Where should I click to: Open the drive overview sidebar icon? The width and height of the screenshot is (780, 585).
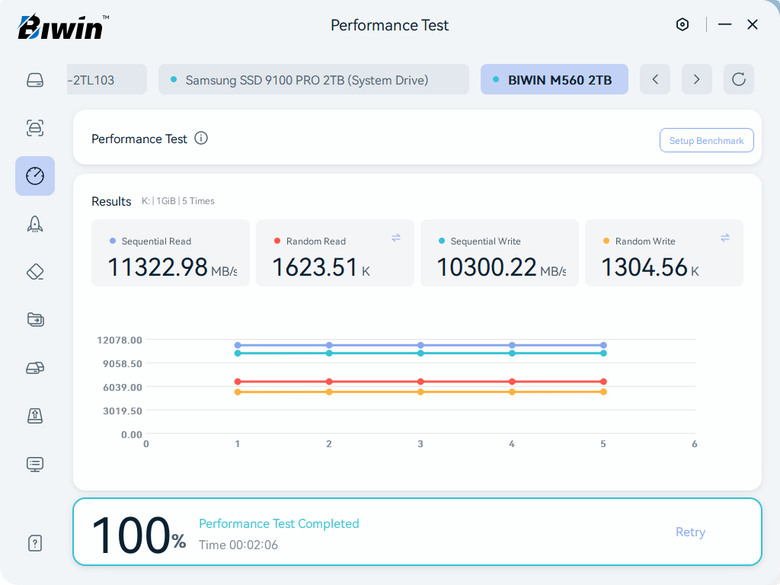[x=35, y=80]
